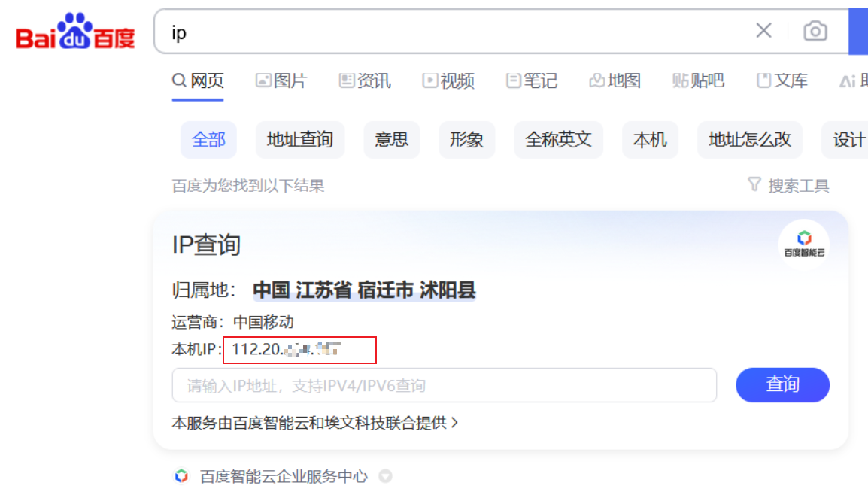This screenshot has height=486, width=868.
Task: Click the Baidu logo
Action: 75,31
